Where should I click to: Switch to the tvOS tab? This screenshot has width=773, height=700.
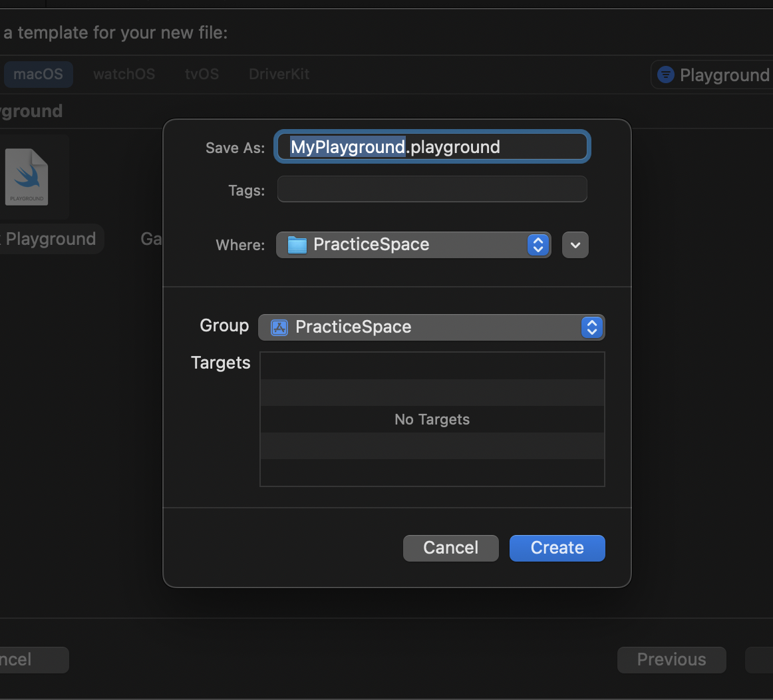click(x=202, y=74)
